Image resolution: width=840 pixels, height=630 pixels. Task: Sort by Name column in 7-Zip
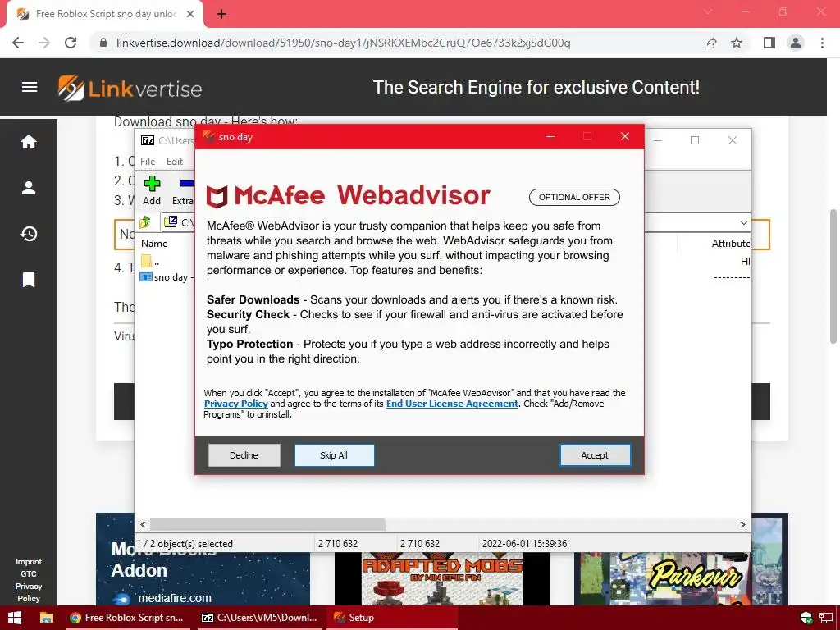tap(154, 243)
